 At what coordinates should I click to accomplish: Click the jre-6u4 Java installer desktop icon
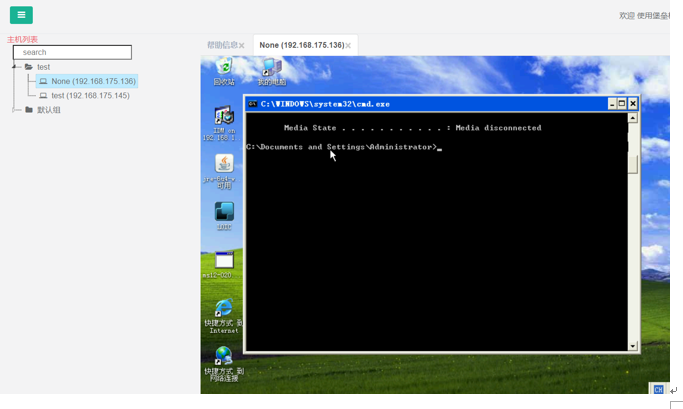(224, 171)
